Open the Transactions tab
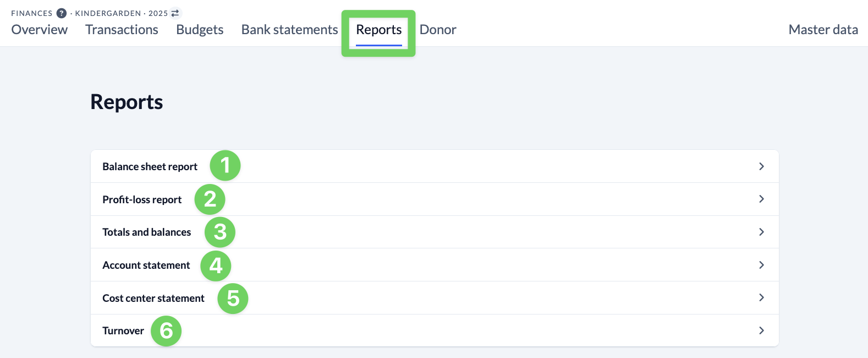The image size is (868, 358). [x=122, y=30]
